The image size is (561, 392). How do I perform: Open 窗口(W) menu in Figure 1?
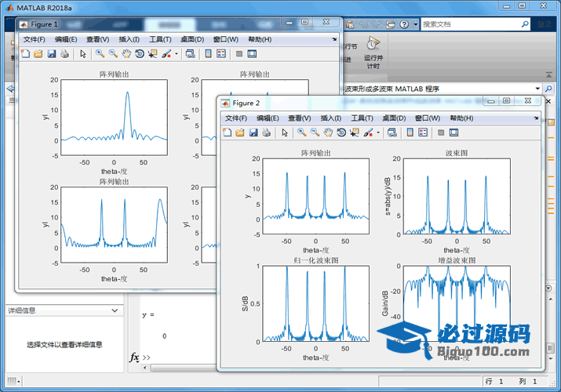226,39
